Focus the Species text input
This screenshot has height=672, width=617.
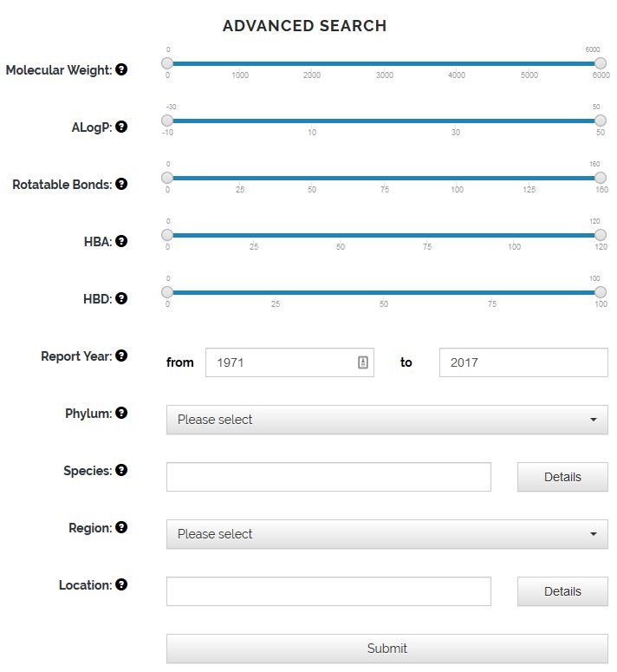pyautogui.click(x=328, y=477)
